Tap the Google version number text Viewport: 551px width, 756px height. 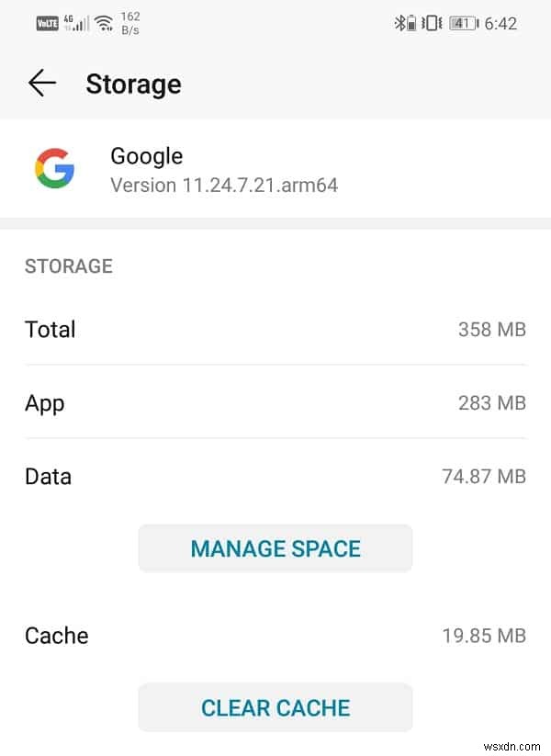[x=224, y=185]
